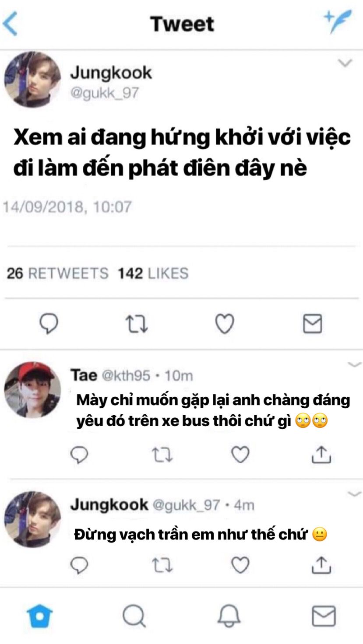
Task: Expand the chevron menu on Jungkook's reply
Action: click(x=354, y=494)
